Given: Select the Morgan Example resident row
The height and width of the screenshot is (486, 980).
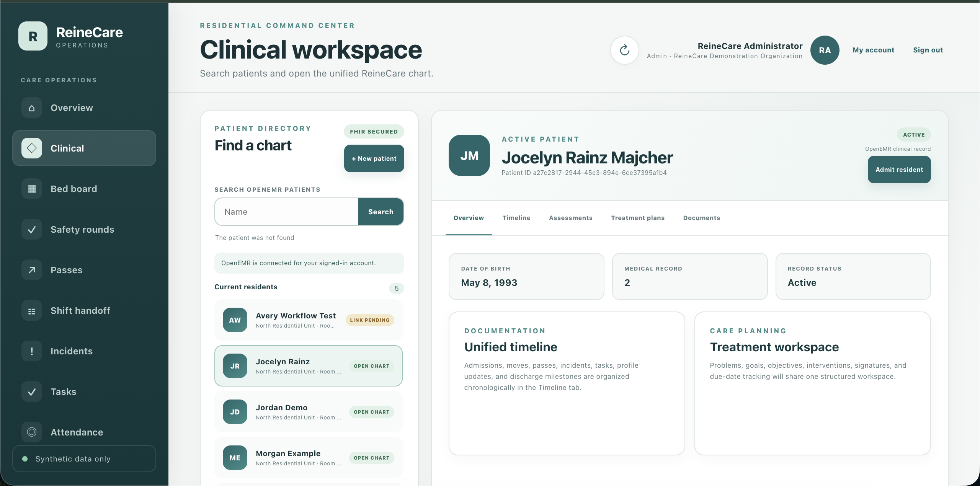Looking at the screenshot, I should tap(309, 458).
